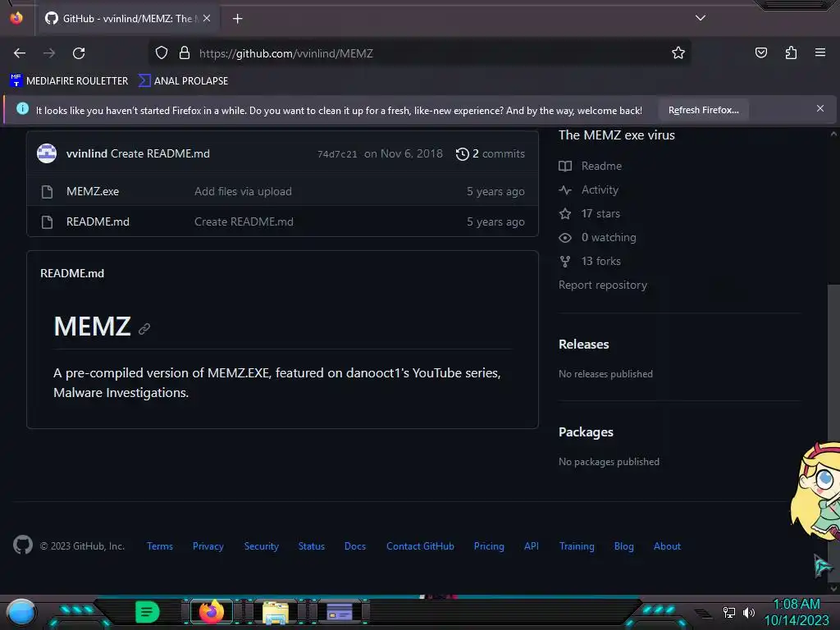Dismiss the Firefox notification bar
Viewport: 840px width, 630px height.
pyautogui.click(x=819, y=109)
